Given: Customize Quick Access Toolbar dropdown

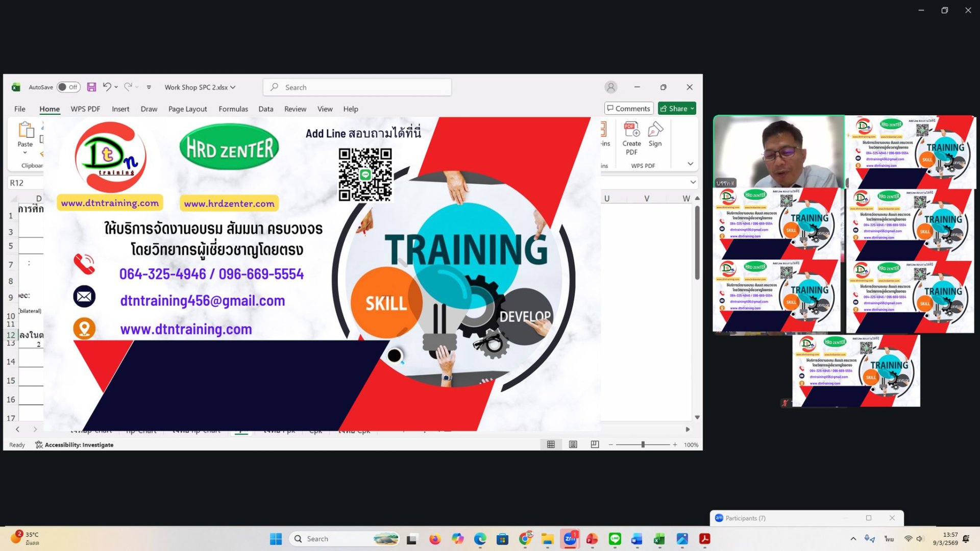Looking at the screenshot, I should click(149, 87).
